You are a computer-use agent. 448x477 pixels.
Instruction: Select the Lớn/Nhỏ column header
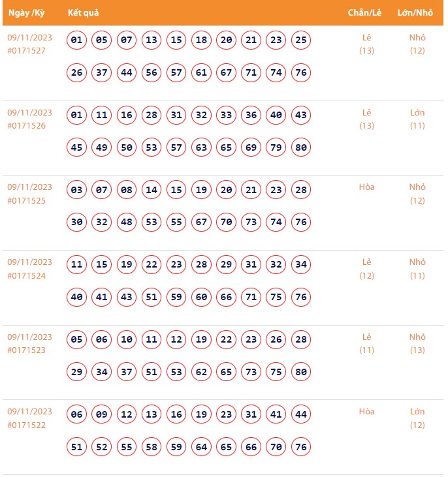tap(415, 13)
